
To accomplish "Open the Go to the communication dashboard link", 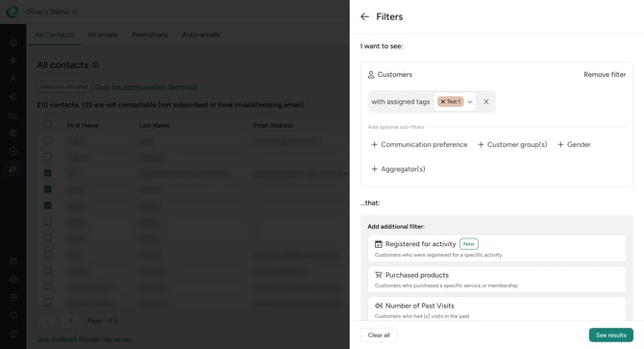I will click(146, 87).
